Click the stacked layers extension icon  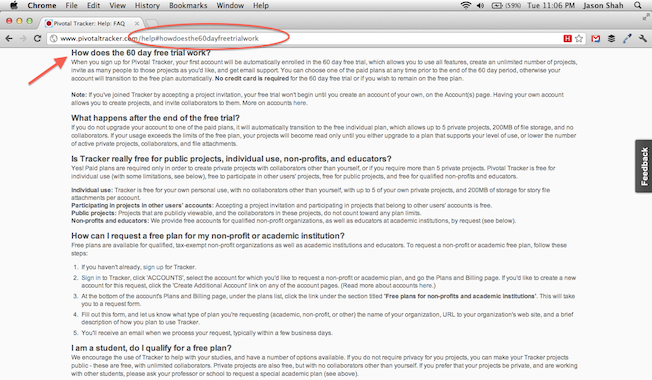611,38
